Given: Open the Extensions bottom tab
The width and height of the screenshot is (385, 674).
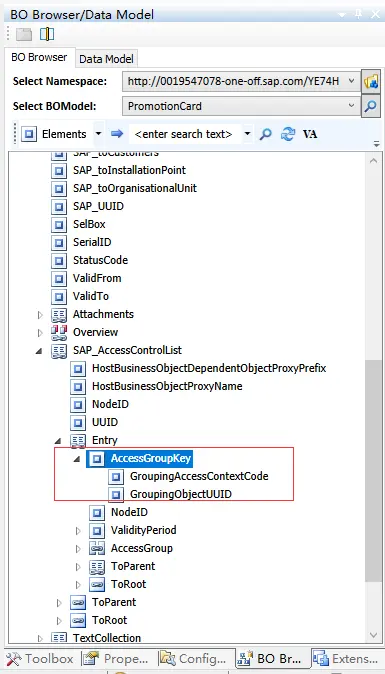Looking at the screenshot, I should click(x=346, y=659).
